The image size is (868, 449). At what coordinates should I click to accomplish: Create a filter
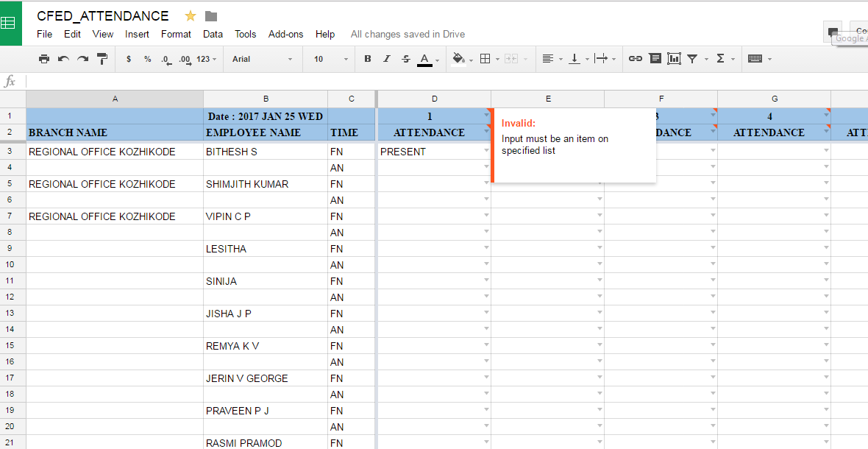point(693,59)
